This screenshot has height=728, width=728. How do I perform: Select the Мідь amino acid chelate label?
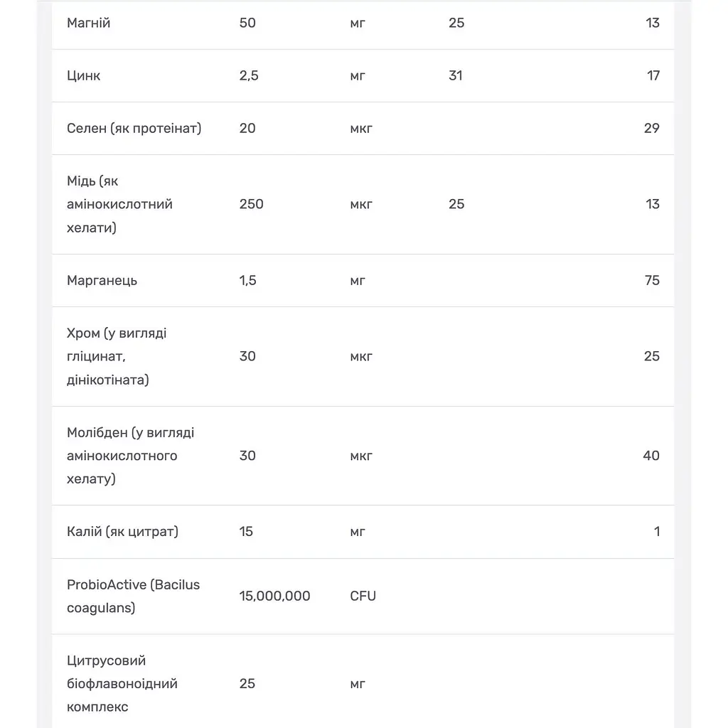tap(119, 204)
